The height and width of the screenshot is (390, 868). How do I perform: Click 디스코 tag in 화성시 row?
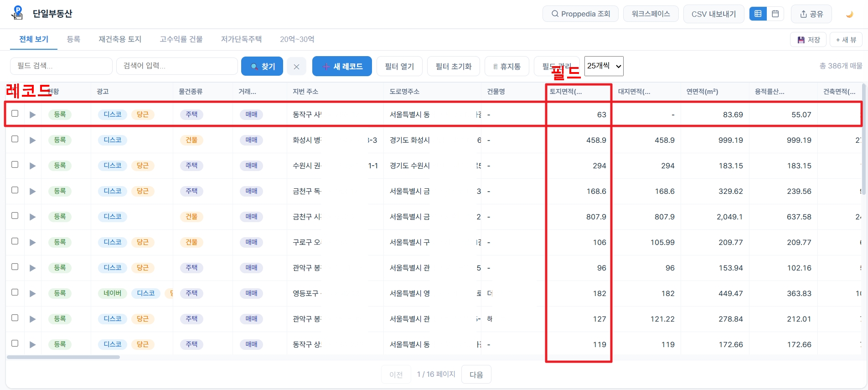point(113,140)
